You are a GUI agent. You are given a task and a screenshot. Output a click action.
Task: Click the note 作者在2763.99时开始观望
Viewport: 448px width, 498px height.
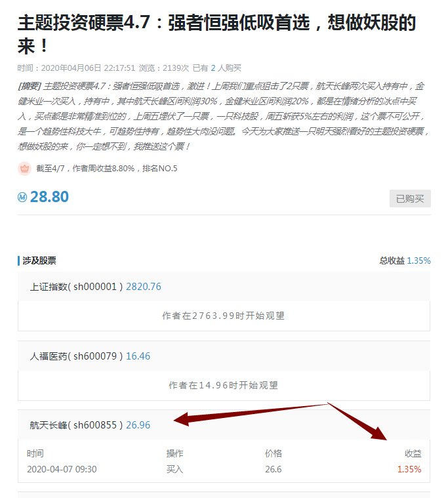pos(223,316)
